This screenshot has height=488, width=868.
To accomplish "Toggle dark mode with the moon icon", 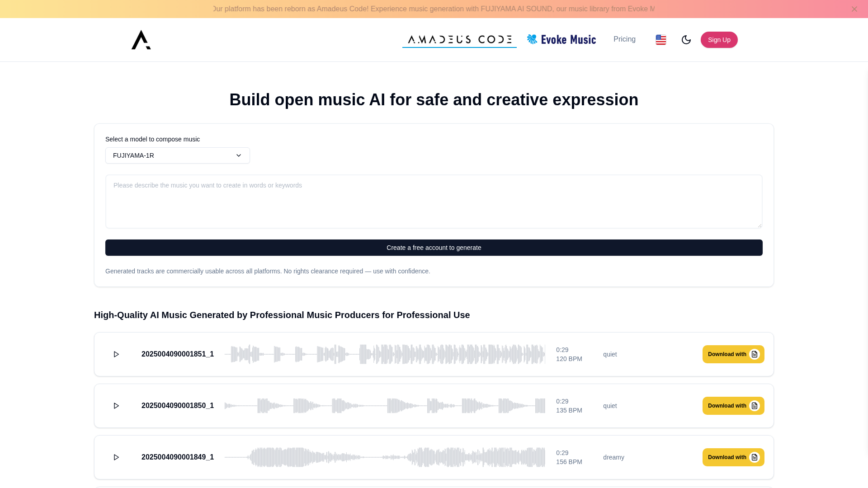I will click(686, 40).
